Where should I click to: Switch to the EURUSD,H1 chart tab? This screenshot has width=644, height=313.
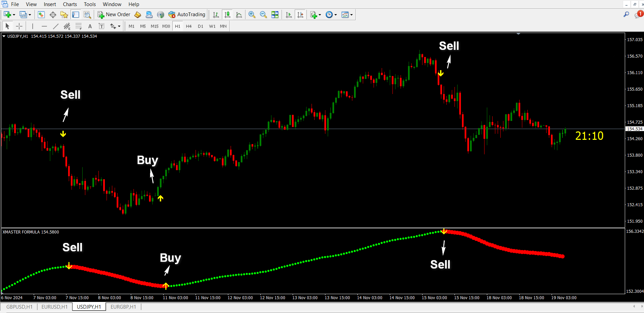pyautogui.click(x=54, y=307)
